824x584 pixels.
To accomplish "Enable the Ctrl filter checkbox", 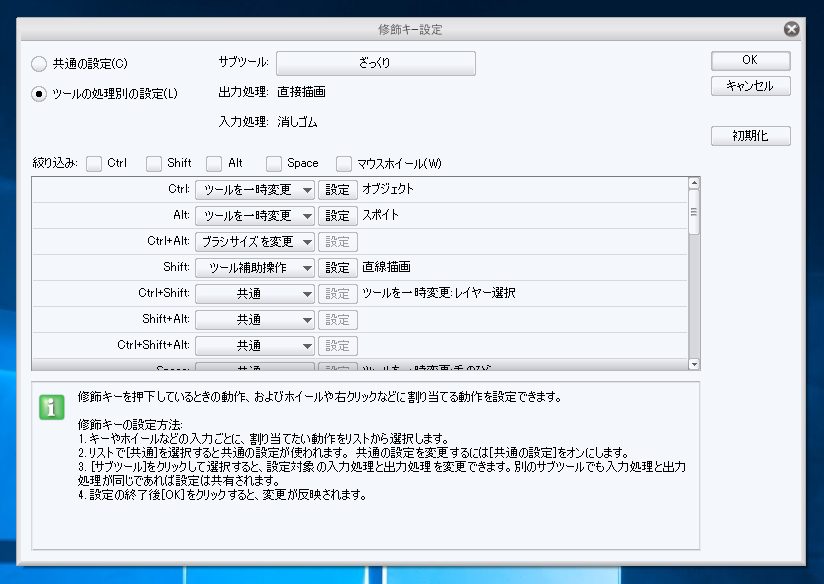I will [x=94, y=163].
